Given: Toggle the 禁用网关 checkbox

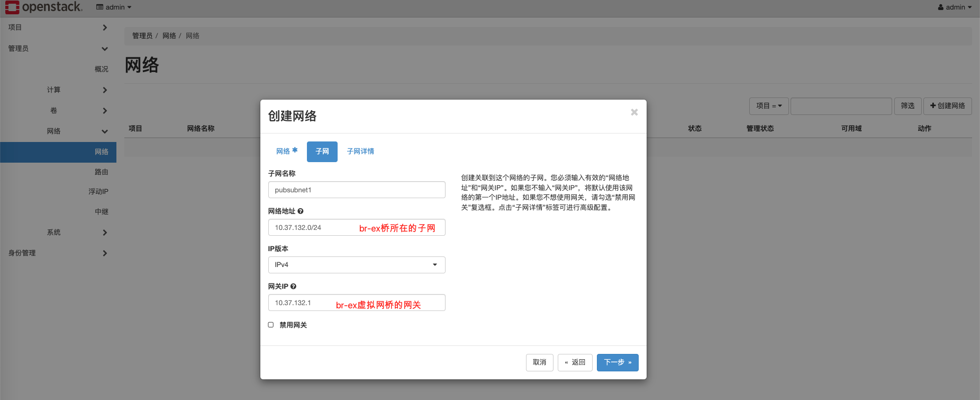Looking at the screenshot, I should (271, 325).
